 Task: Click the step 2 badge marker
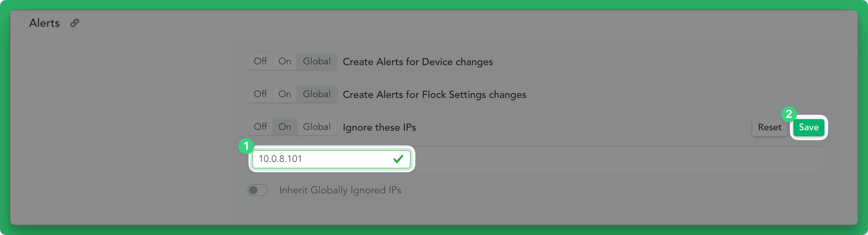789,114
